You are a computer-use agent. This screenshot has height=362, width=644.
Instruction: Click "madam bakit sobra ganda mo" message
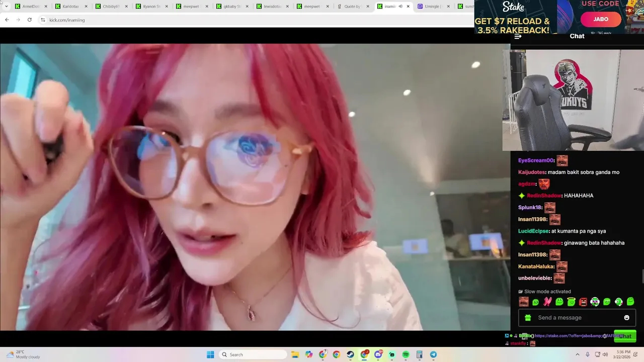click(584, 172)
